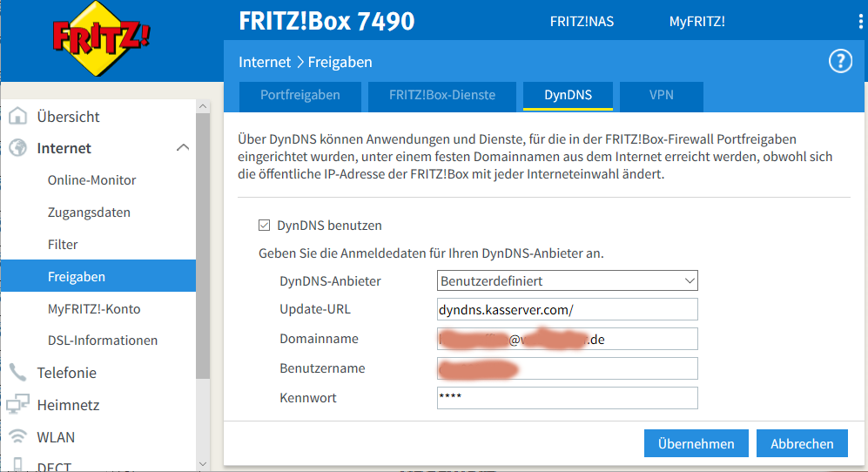Image resolution: width=868 pixels, height=472 pixels.
Task: Click the WLAN wifi icon
Action: pos(17,437)
